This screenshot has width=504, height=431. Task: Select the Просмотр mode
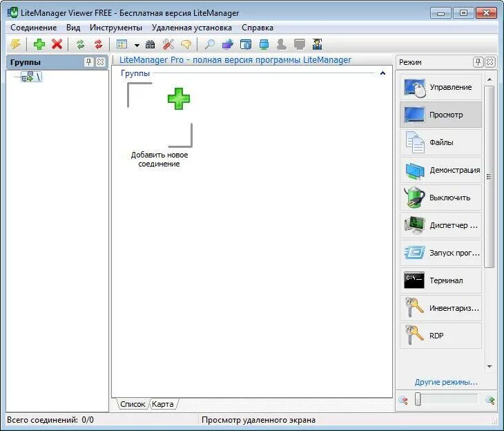[x=440, y=115]
